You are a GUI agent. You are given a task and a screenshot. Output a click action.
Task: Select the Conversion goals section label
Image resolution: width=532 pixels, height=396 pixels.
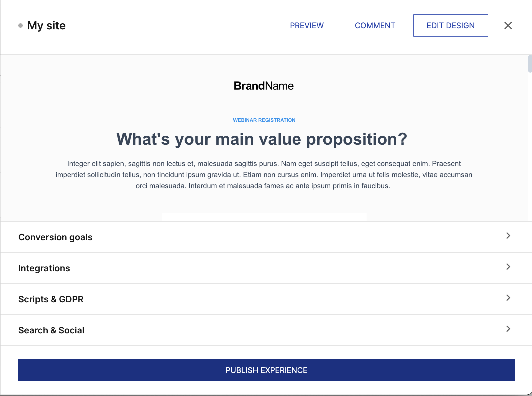[x=55, y=237]
